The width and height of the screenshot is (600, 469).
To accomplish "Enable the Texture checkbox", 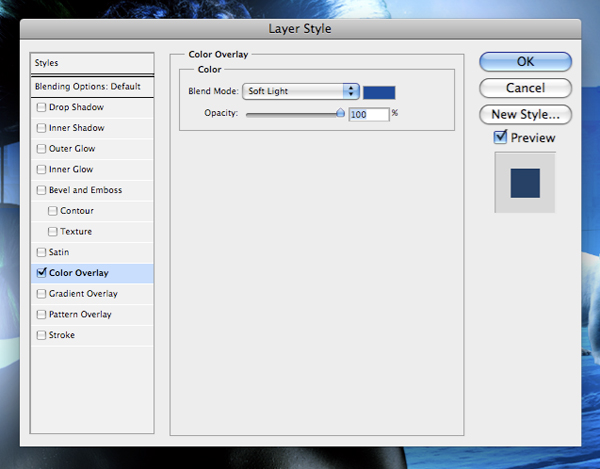I will click(x=52, y=231).
